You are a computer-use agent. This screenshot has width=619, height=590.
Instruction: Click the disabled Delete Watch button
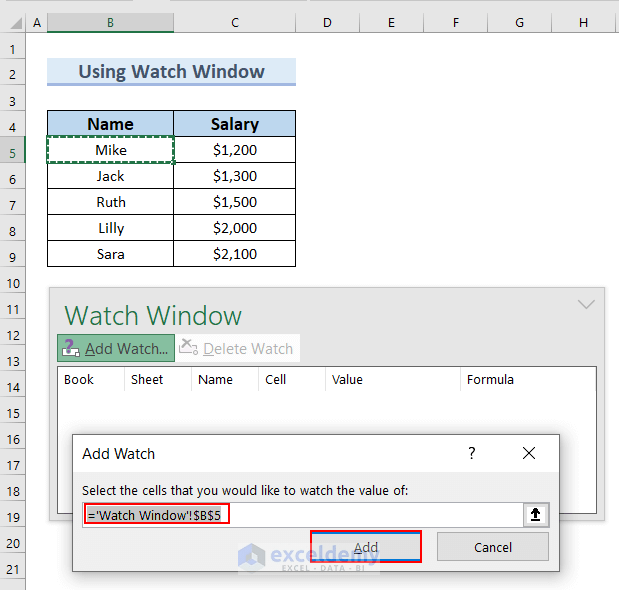[237, 348]
